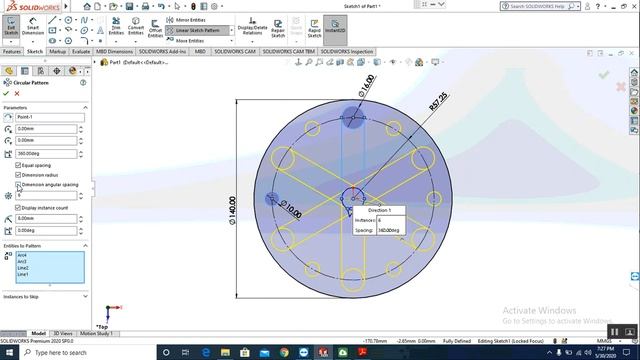Click Rapid Sketch tool
This screenshot has height=360, width=640.
(314, 29)
